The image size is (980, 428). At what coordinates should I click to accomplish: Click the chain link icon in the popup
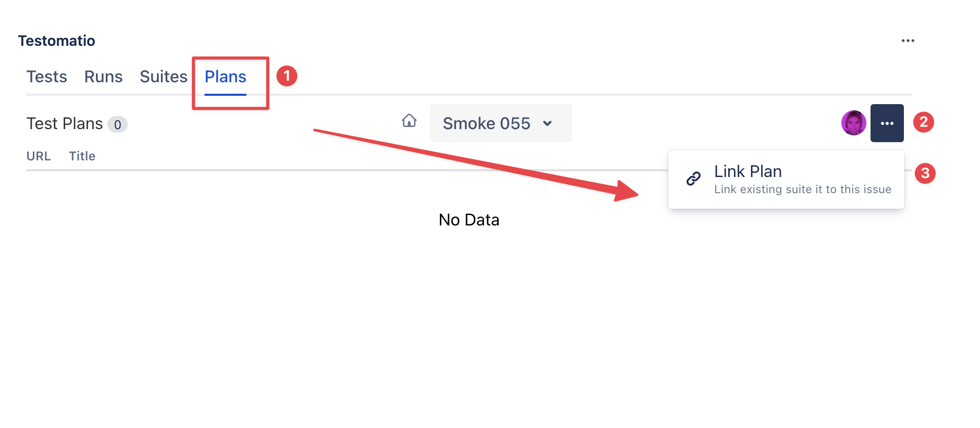693,179
